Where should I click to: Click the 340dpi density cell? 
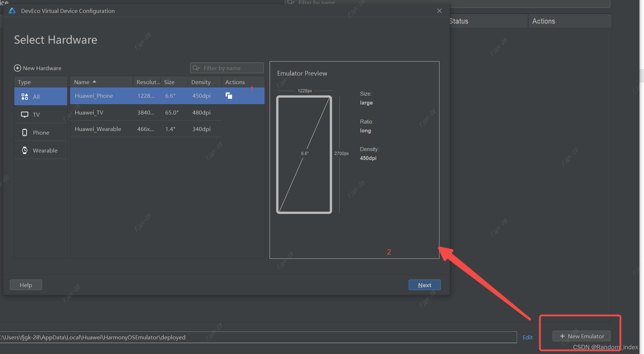201,129
